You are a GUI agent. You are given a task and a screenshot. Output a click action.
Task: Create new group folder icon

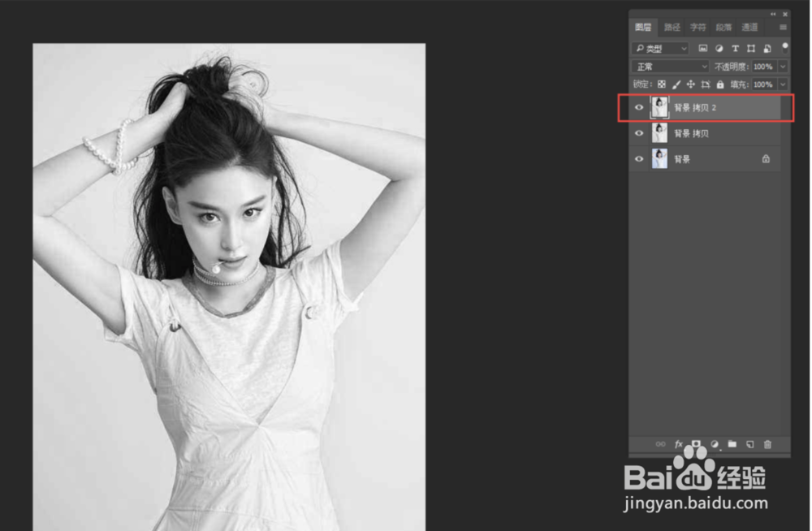click(732, 444)
